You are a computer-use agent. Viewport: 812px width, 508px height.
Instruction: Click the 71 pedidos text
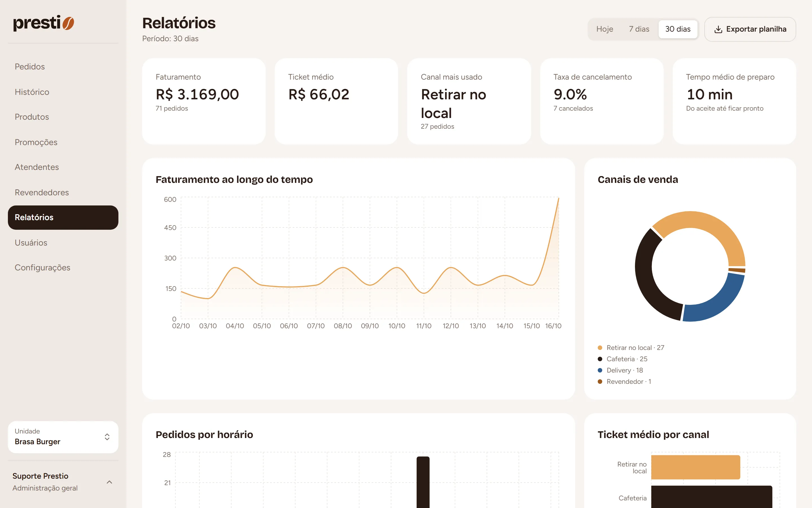[172, 109]
